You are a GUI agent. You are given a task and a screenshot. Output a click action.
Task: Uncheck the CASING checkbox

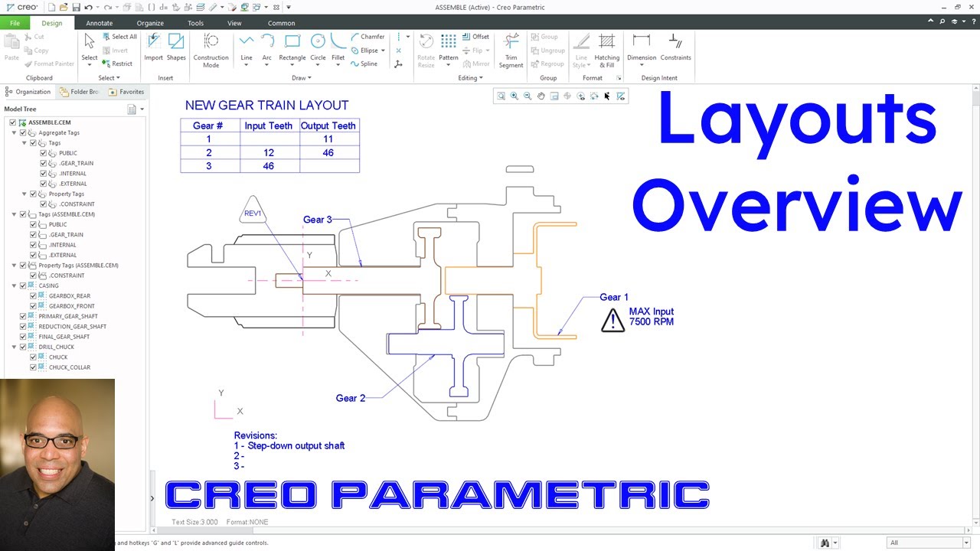(x=23, y=285)
